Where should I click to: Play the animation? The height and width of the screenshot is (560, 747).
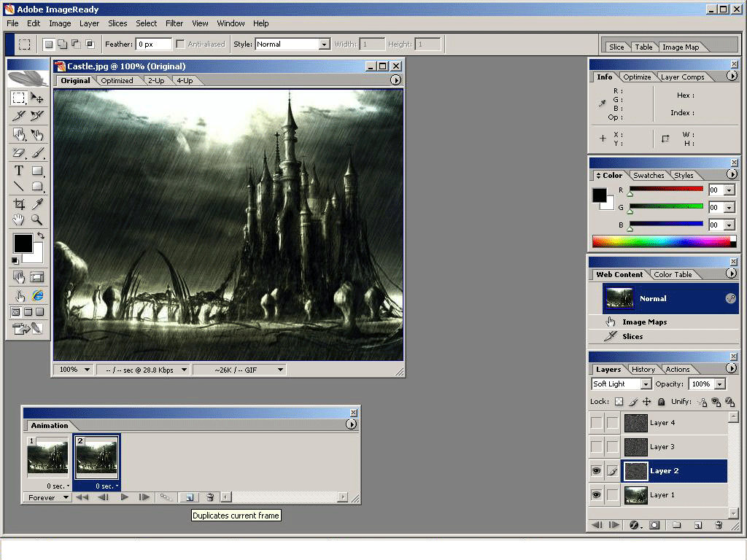point(125,497)
